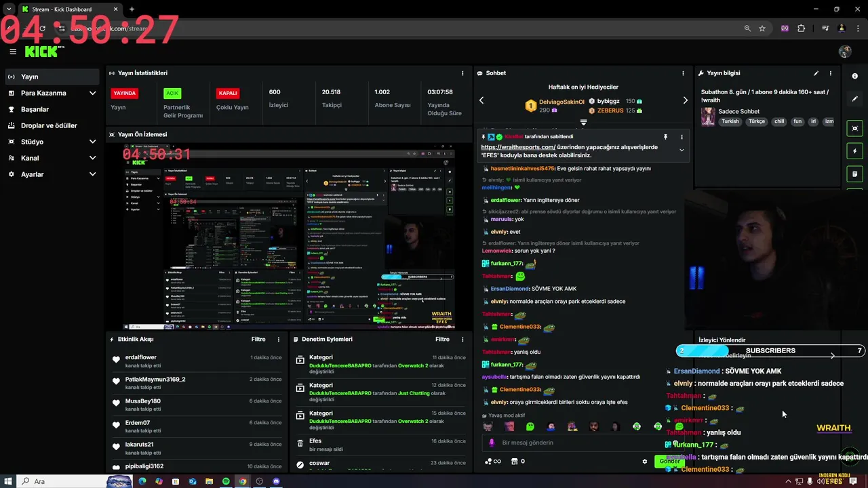Viewport: 868px width, 488px height.
Task: Expand the Para Kazanma sidebar section
Action: click(53, 93)
